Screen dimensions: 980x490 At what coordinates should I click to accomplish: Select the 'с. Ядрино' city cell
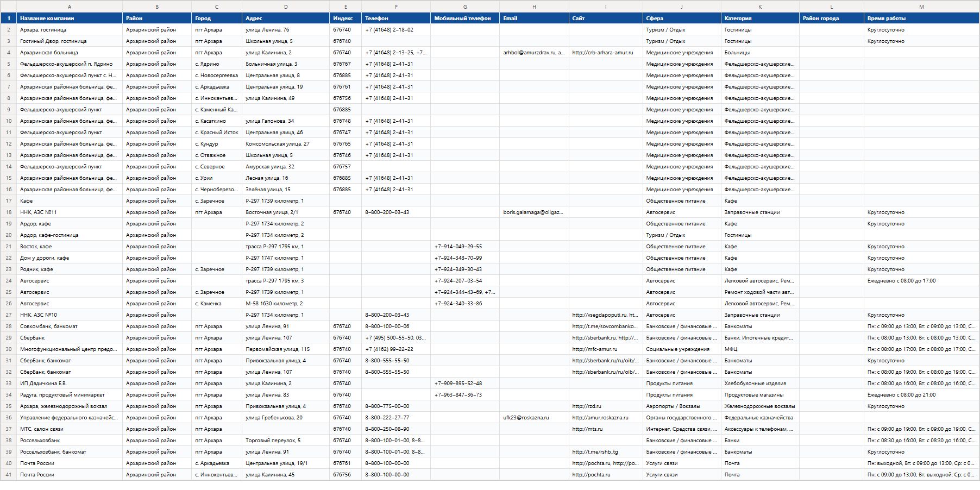click(217, 64)
